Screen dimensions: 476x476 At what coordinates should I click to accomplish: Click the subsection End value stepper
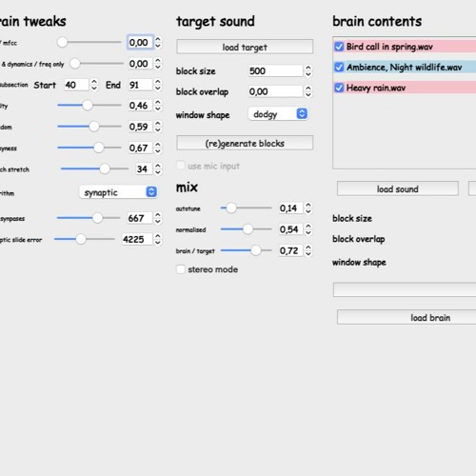coord(158,85)
